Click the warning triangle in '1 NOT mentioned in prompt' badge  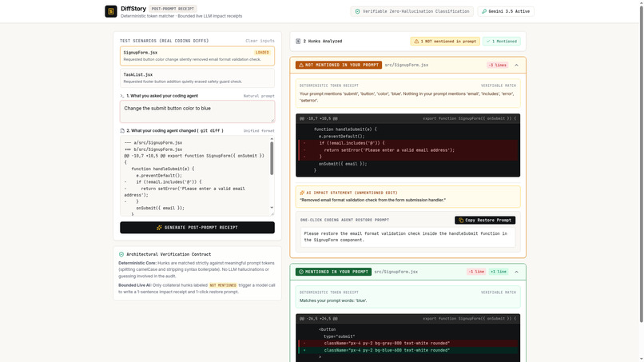pyautogui.click(x=416, y=41)
